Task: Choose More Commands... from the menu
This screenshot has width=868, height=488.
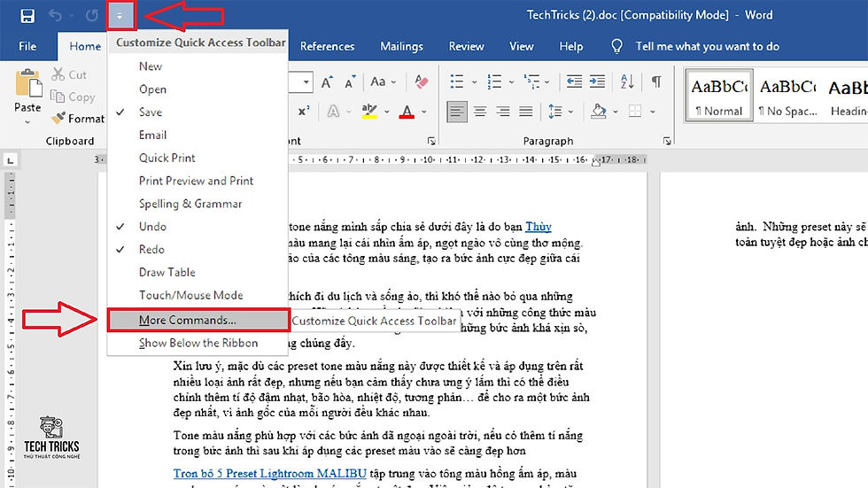Action: (198, 320)
